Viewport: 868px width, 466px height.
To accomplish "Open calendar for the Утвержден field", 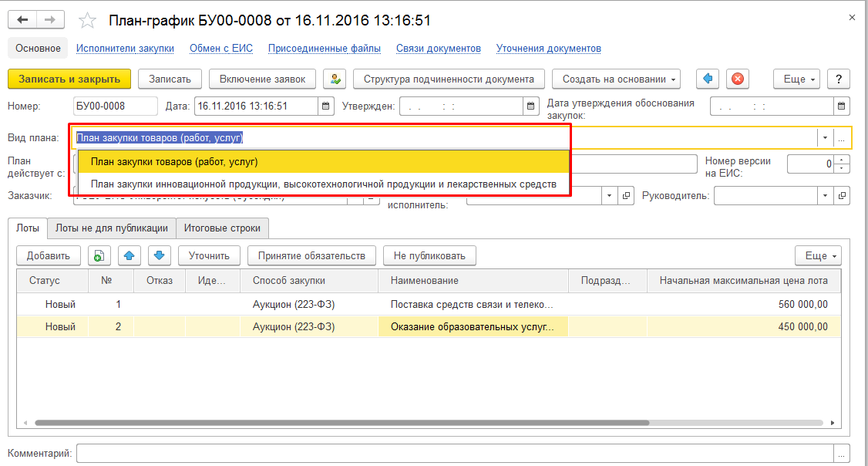I will (531, 106).
